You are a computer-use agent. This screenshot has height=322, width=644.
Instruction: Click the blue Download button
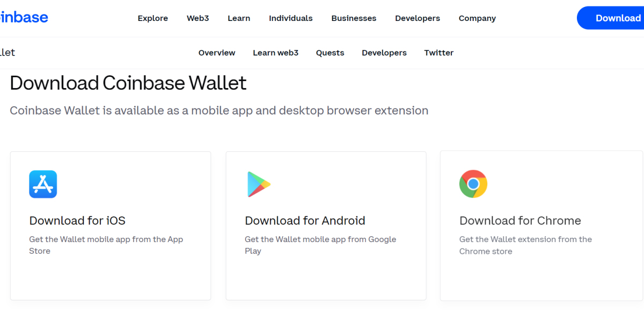pyautogui.click(x=616, y=18)
